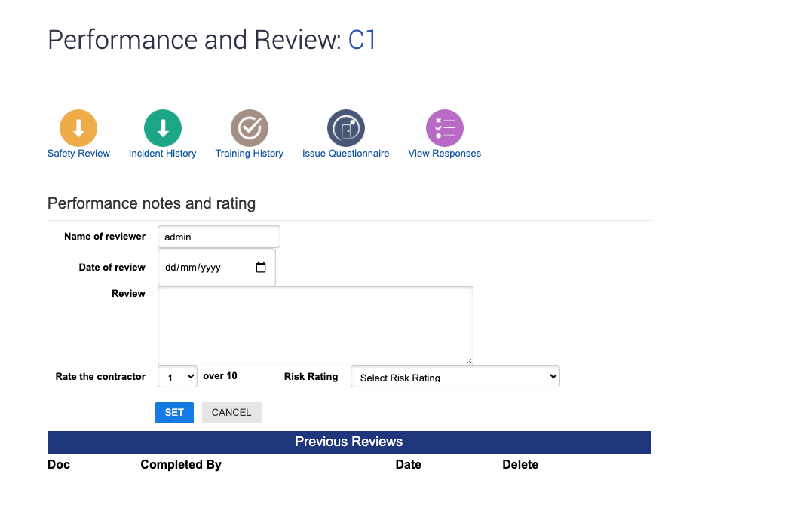Click the Review textarea resize handle
The image size is (806, 532).
(469, 361)
